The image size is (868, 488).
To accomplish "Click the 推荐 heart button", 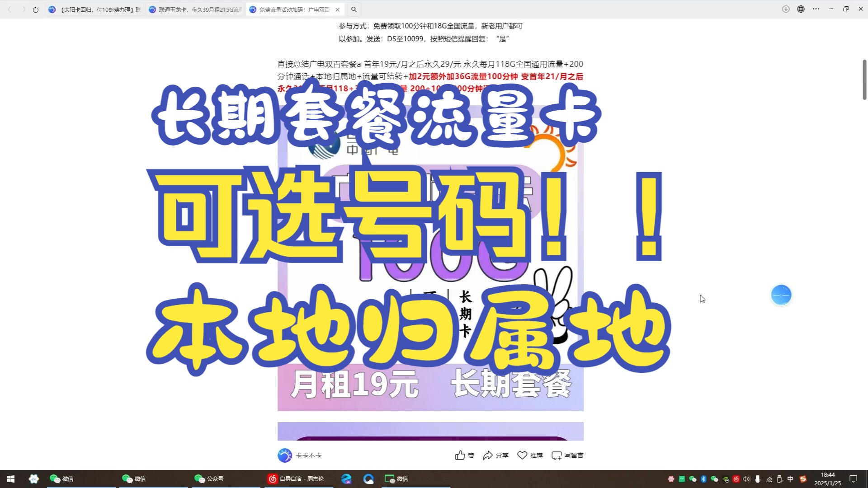I will (x=530, y=455).
